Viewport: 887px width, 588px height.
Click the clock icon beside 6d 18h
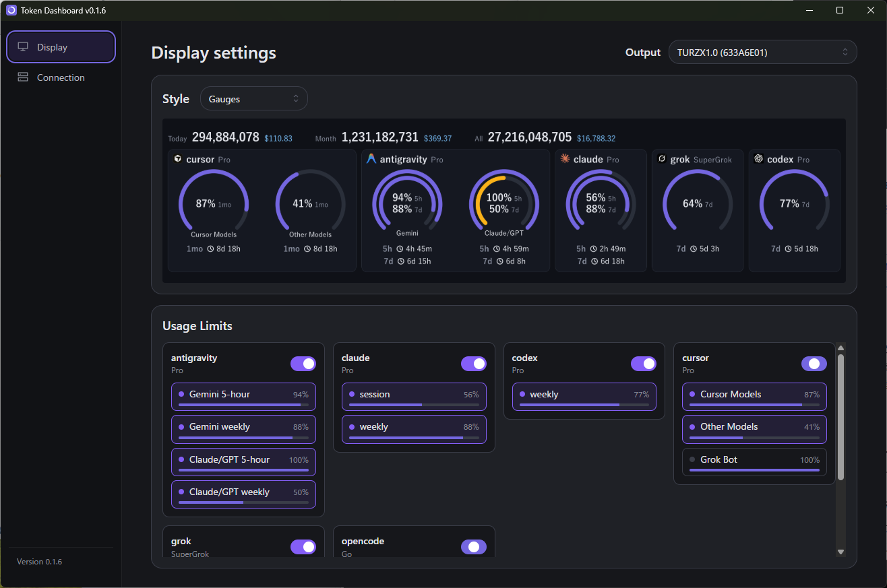tap(593, 261)
